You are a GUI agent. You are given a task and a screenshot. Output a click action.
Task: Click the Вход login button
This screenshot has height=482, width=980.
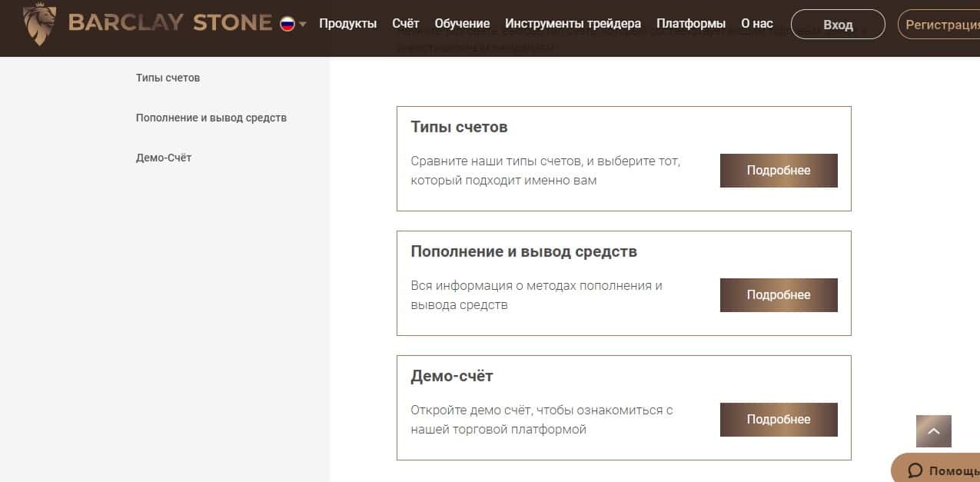coord(838,25)
